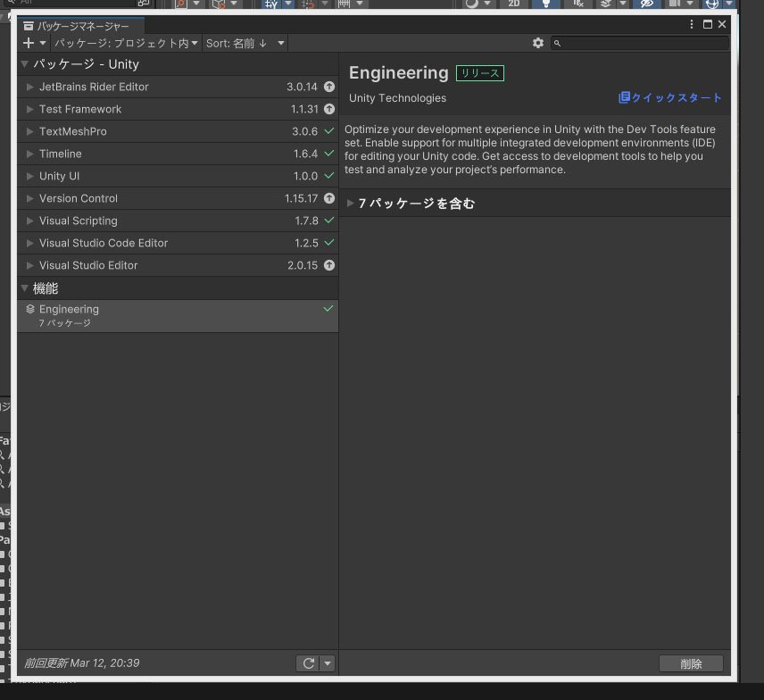
Task: Toggle 2D mode in Unity scene toolbar
Action: [x=513, y=4]
